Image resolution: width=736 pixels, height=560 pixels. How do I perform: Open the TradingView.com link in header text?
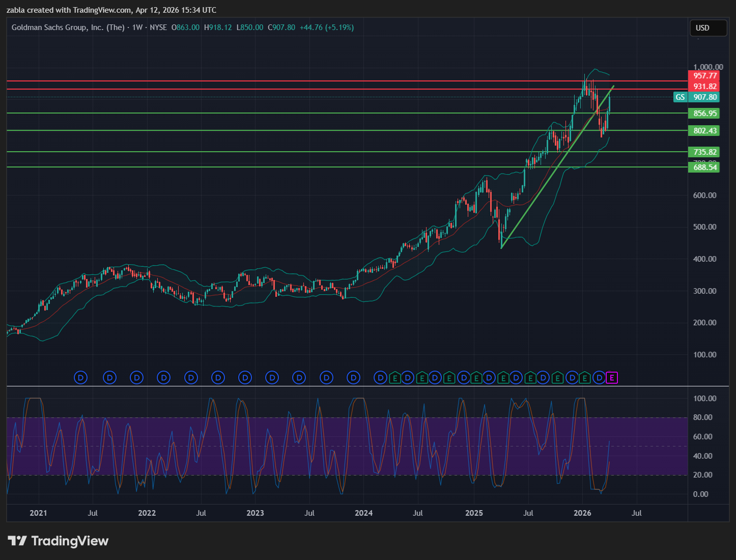(102, 10)
